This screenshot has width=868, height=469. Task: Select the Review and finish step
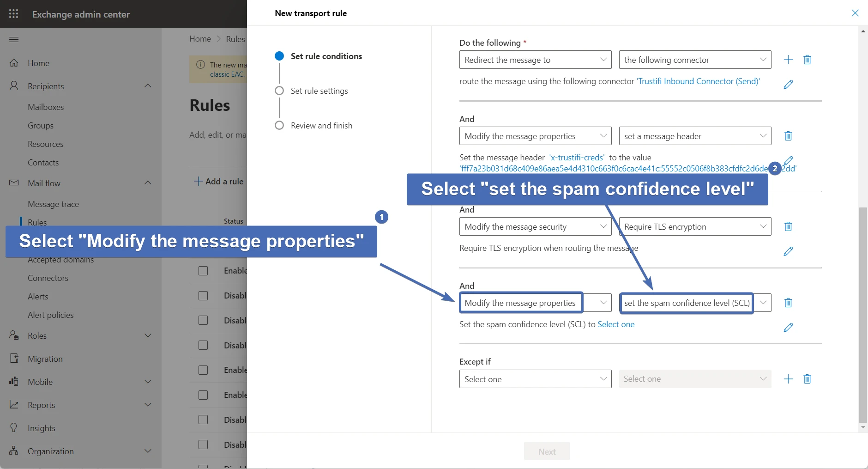click(321, 126)
